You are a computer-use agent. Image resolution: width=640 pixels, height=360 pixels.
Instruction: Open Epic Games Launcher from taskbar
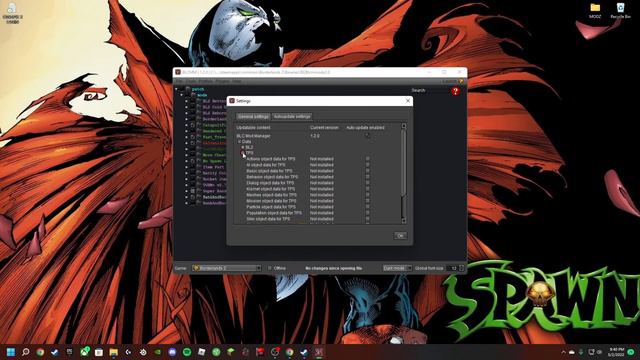point(69,352)
